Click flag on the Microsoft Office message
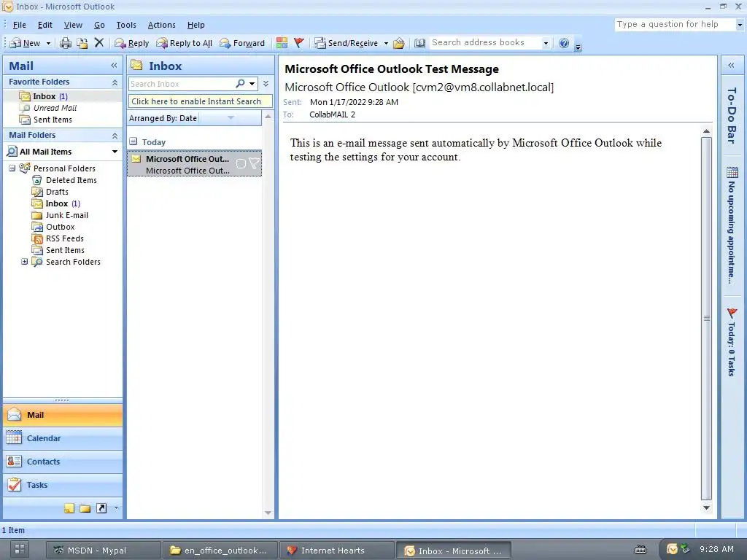 255,164
